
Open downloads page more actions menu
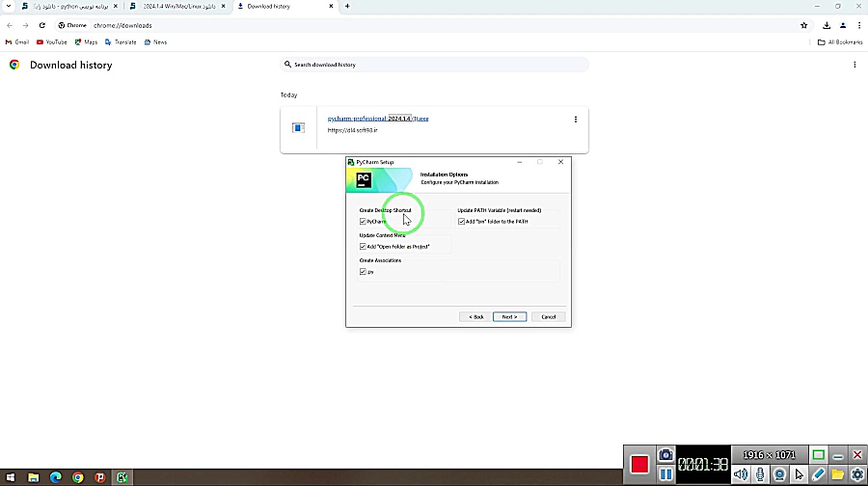click(x=854, y=65)
